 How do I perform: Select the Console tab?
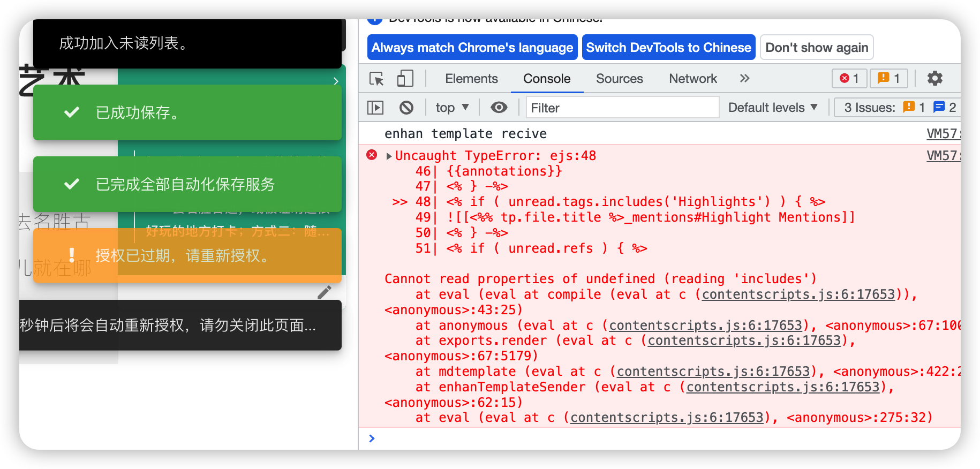coord(547,79)
